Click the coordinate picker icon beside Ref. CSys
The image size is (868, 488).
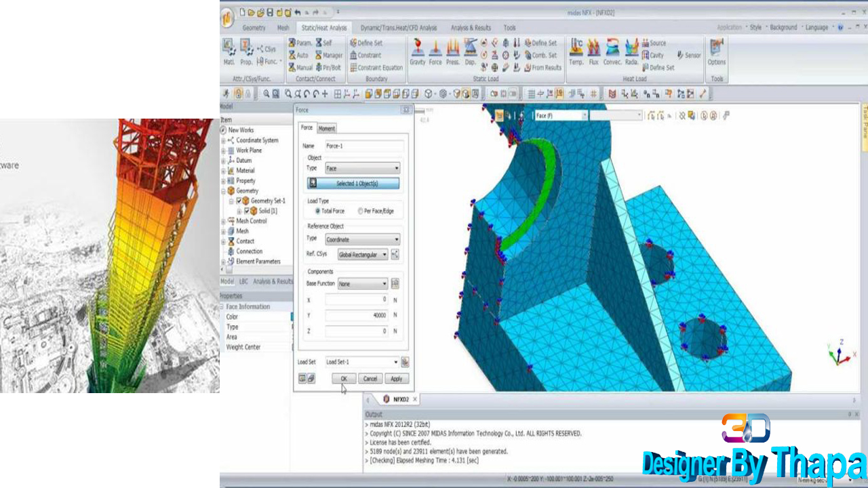click(395, 254)
